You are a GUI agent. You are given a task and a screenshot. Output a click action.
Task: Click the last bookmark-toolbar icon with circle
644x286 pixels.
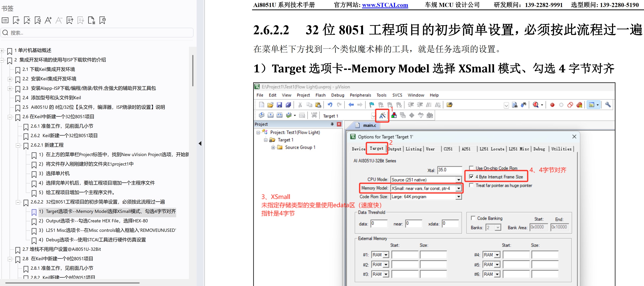(103, 20)
